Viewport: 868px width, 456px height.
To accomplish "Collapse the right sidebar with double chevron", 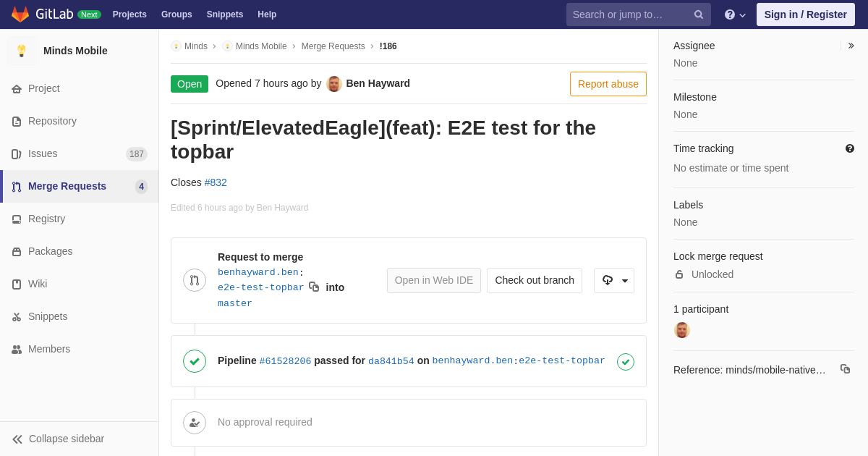I will pyautogui.click(x=851, y=46).
